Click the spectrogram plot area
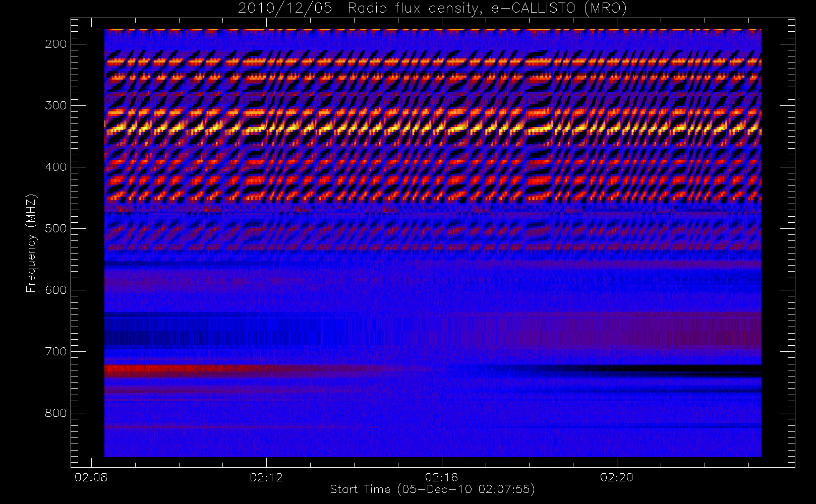Viewport: 816px width, 504px height. (433, 243)
